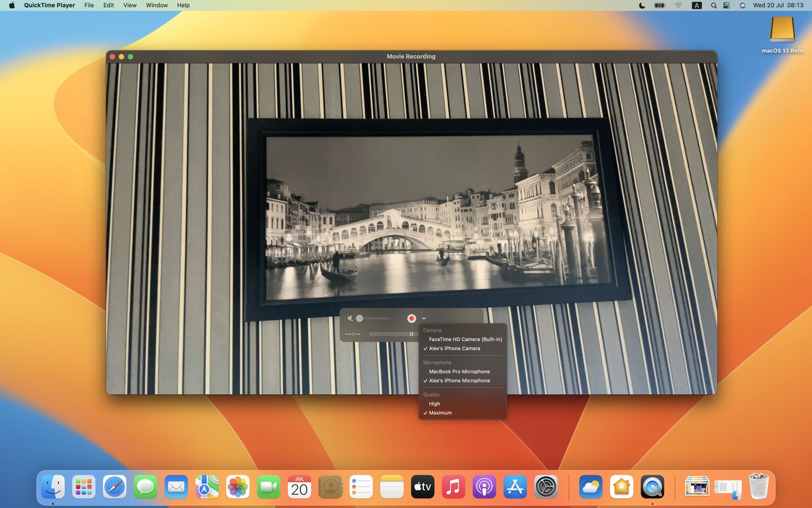Open the macOS 13 Beta drive
The image size is (812, 508).
click(782, 35)
